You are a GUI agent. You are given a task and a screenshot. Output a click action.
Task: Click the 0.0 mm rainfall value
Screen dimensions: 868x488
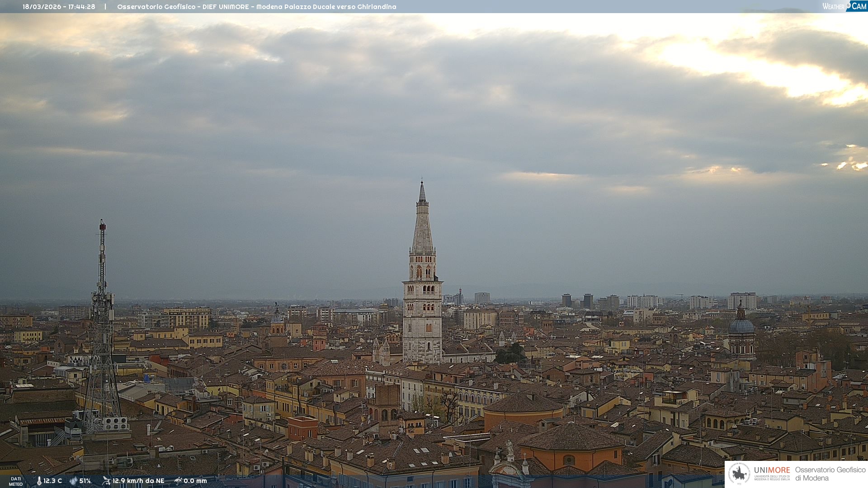195,481
